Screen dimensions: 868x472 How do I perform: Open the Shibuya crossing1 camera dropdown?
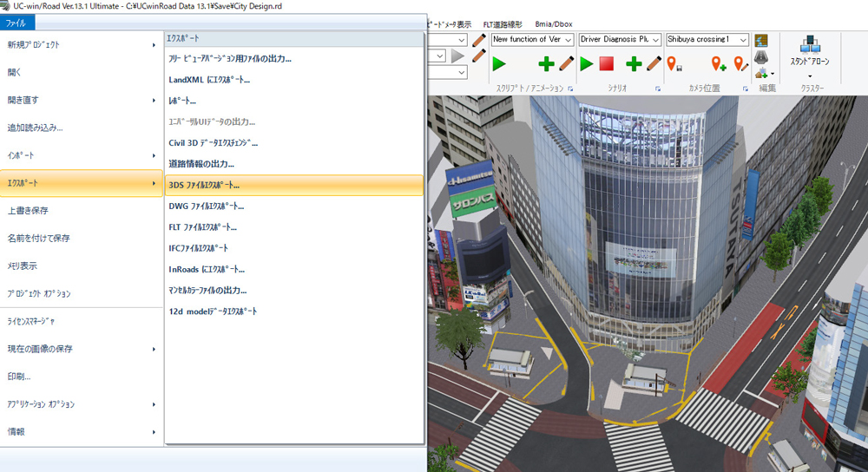click(743, 40)
